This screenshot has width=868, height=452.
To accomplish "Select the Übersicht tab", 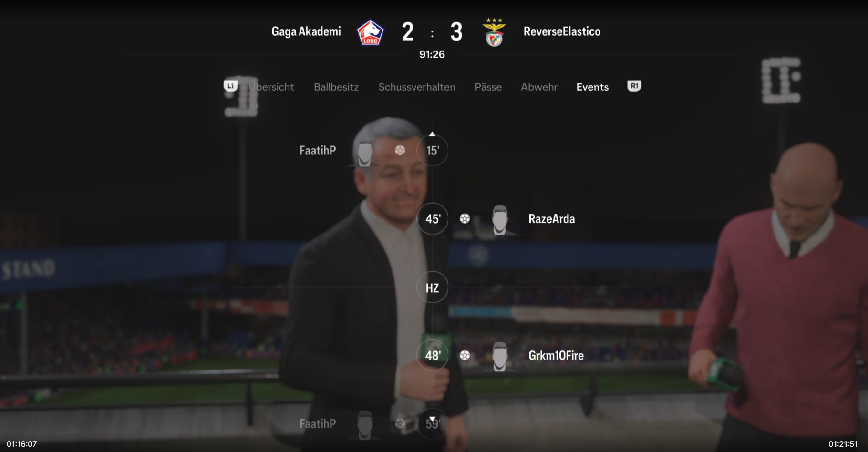I will pyautogui.click(x=271, y=87).
